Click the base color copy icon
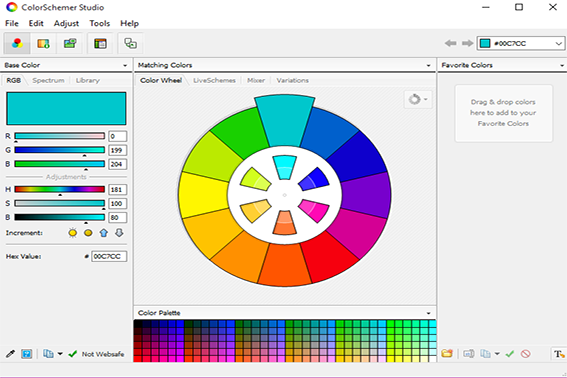567x378 pixels. [x=48, y=354]
